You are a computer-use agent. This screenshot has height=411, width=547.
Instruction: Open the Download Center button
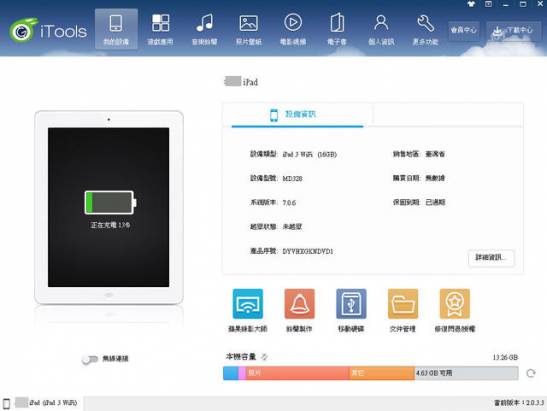point(513,31)
